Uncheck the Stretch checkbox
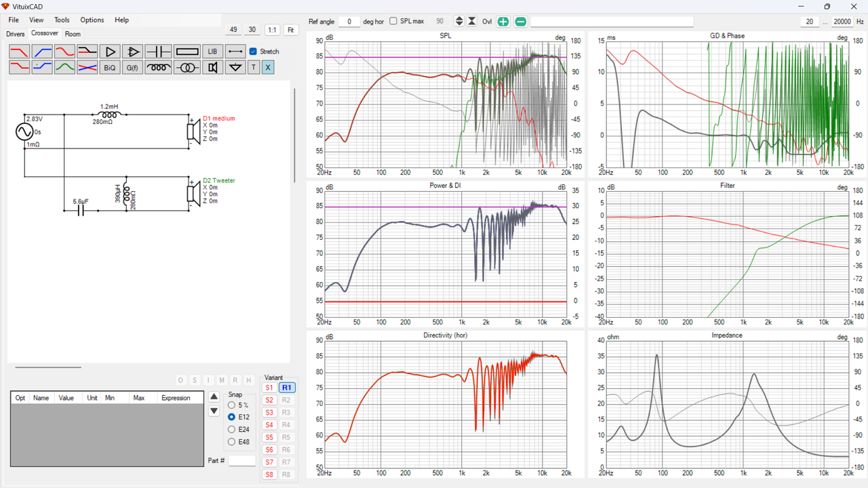 pyautogui.click(x=253, y=52)
